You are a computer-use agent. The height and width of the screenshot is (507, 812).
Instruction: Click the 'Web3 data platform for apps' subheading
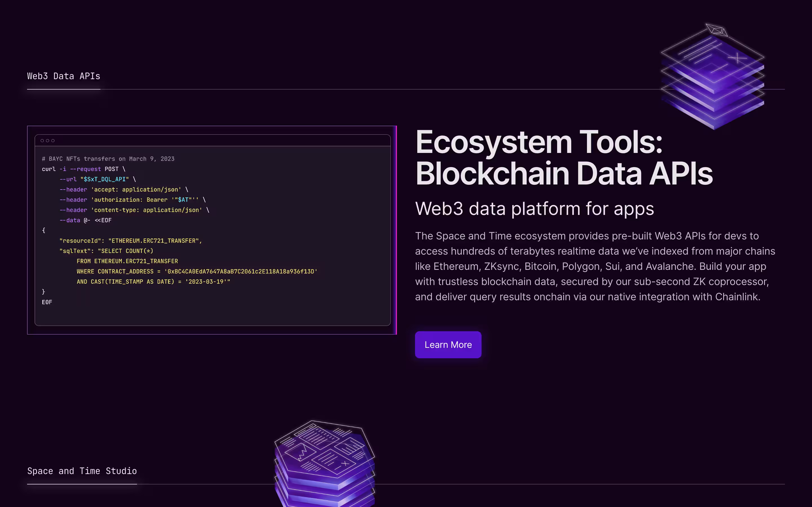point(534,208)
